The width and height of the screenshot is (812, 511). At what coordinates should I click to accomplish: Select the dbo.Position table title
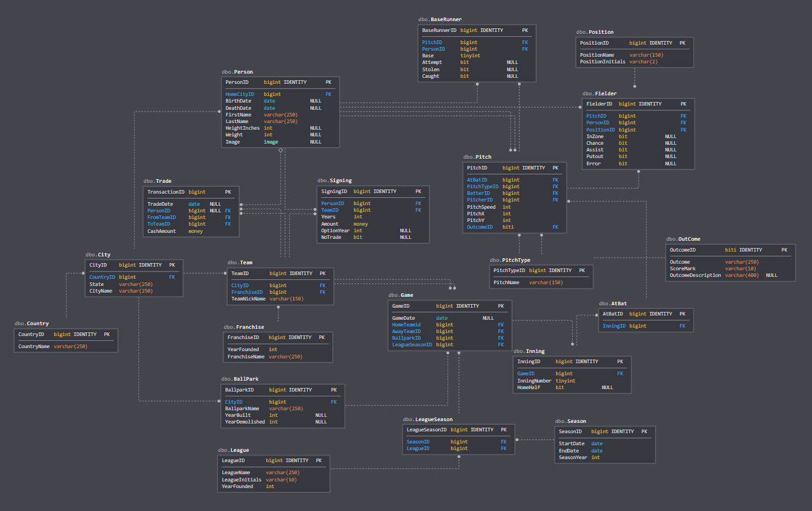pyautogui.click(x=595, y=32)
